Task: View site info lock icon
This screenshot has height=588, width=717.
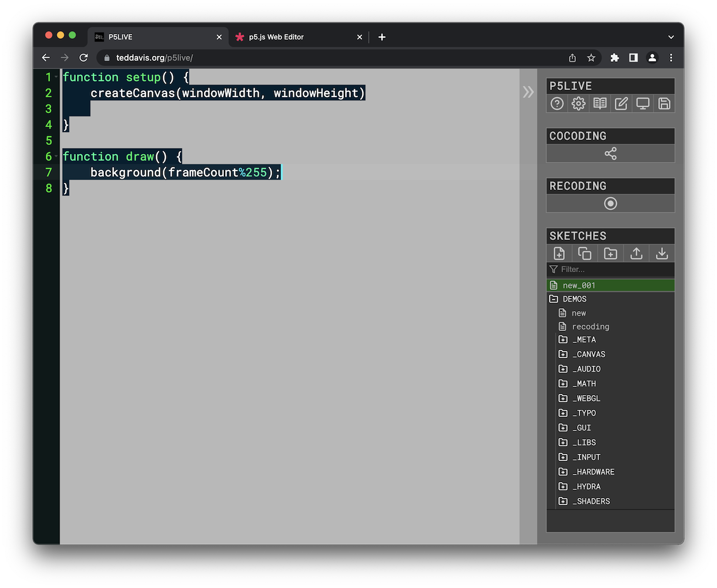Action: click(x=107, y=58)
